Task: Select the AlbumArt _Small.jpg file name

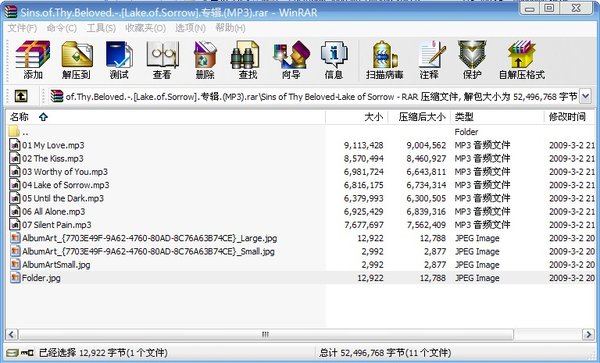Action: [x=148, y=251]
